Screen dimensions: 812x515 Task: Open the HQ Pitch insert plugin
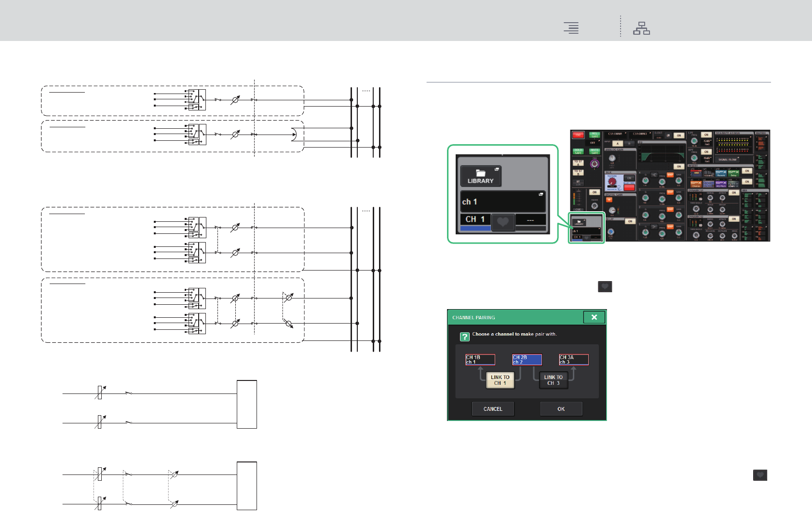point(721,183)
